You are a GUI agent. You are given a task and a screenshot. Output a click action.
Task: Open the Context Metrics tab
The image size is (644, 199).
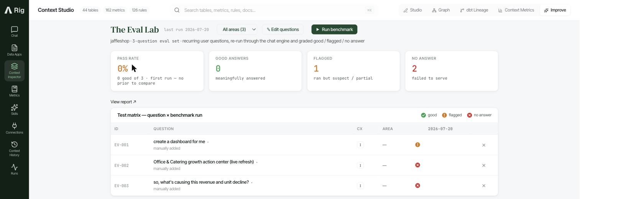[x=516, y=10]
